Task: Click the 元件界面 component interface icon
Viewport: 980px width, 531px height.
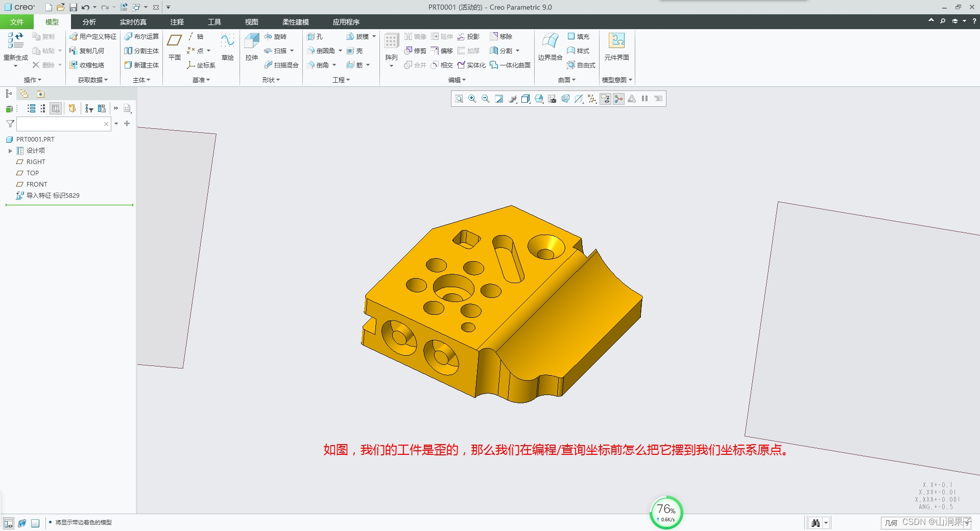Action: [616, 41]
